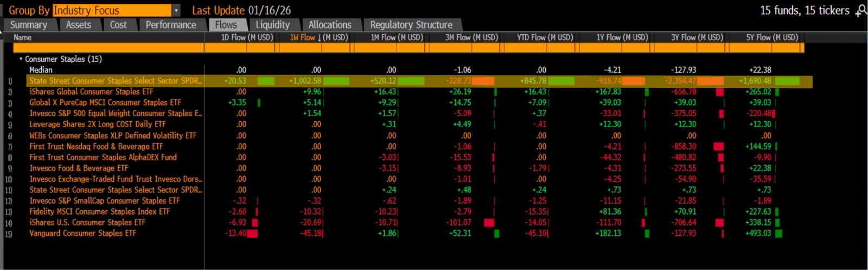Click the add-search magnifier icon

(860, 11)
